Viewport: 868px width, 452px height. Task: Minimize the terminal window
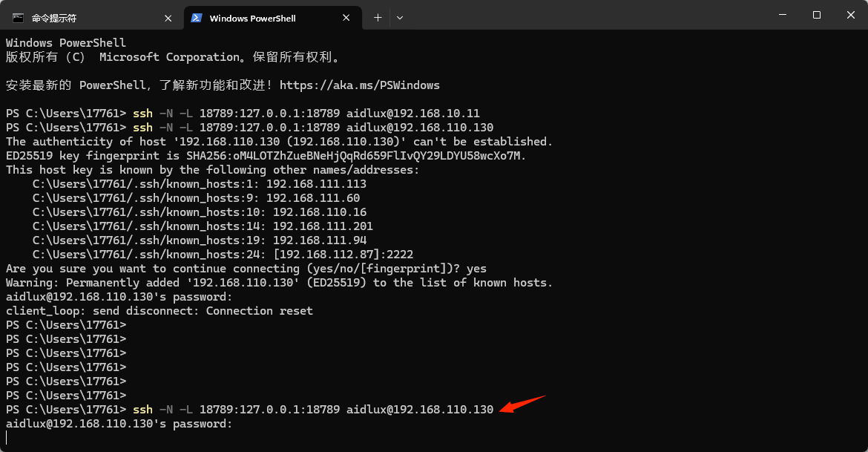[781, 15]
